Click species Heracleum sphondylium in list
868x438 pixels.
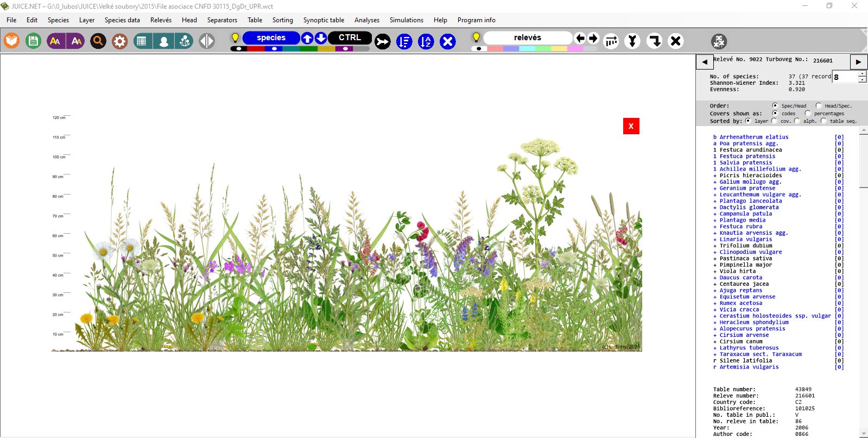754,322
